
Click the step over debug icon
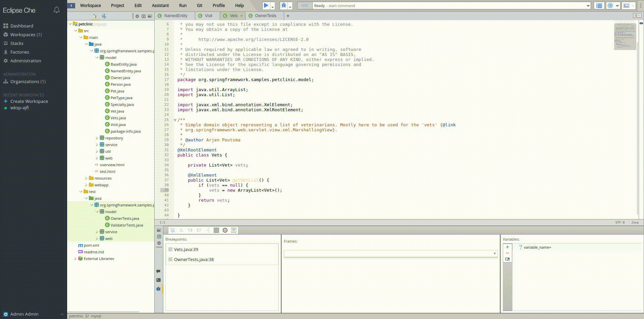click(x=190, y=230)
